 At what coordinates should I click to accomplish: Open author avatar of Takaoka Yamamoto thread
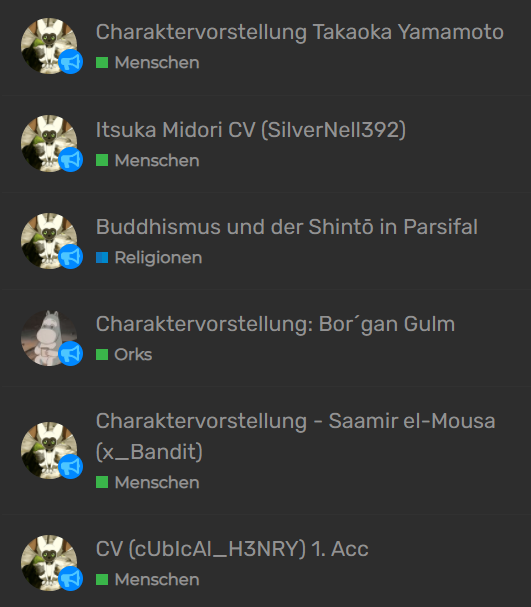49,46
